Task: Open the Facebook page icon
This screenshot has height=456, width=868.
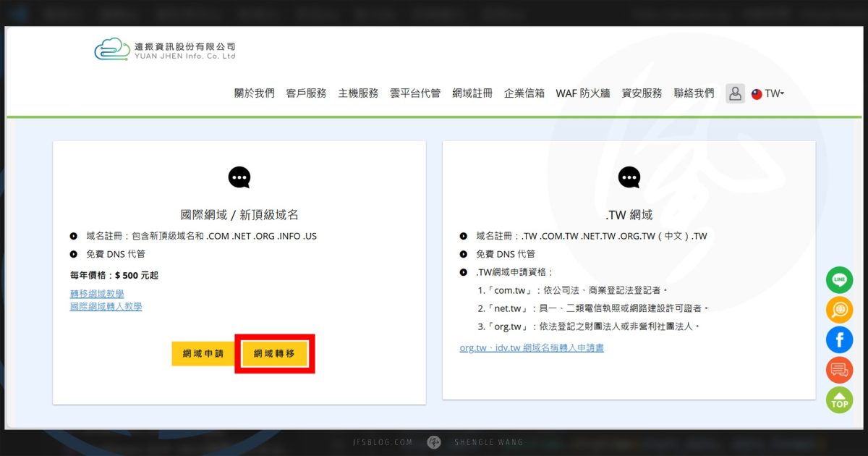Action: [x=839, y=339]
